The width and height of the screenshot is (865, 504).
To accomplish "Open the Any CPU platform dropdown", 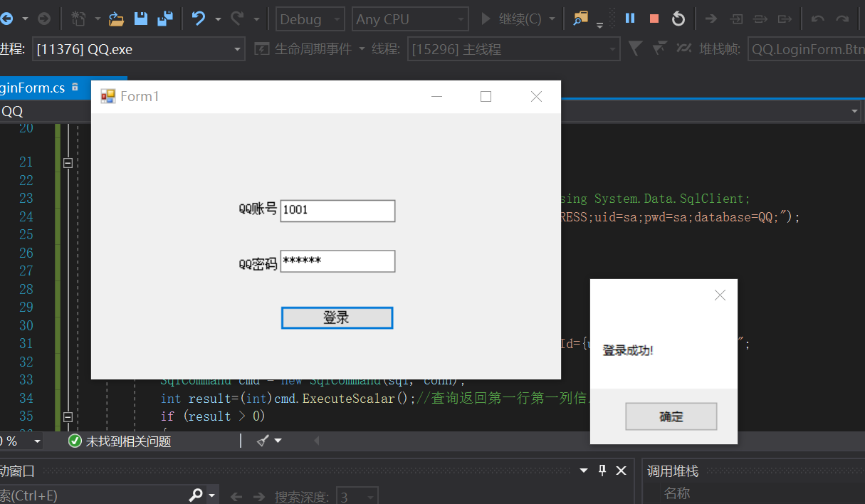I will 410,19.
